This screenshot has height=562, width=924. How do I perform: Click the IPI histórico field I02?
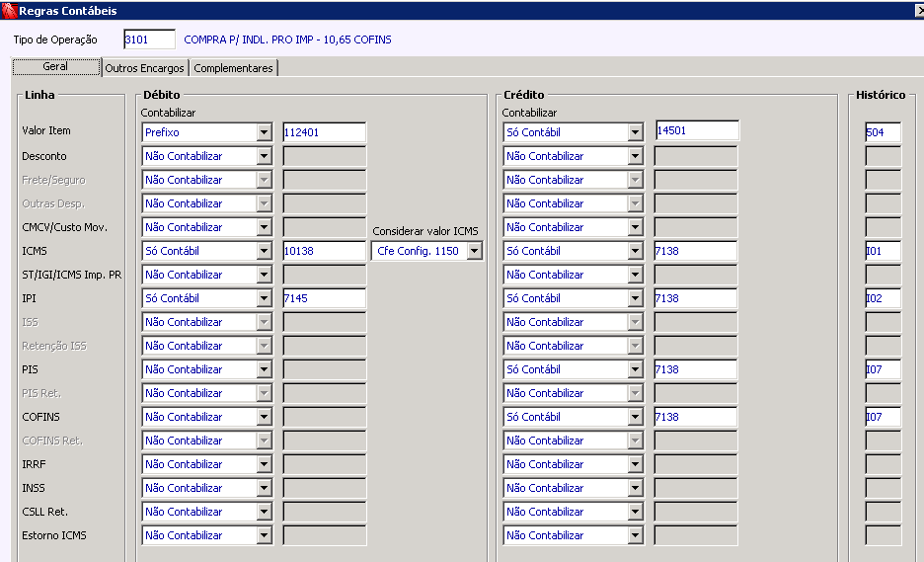[x=883, y=298]
